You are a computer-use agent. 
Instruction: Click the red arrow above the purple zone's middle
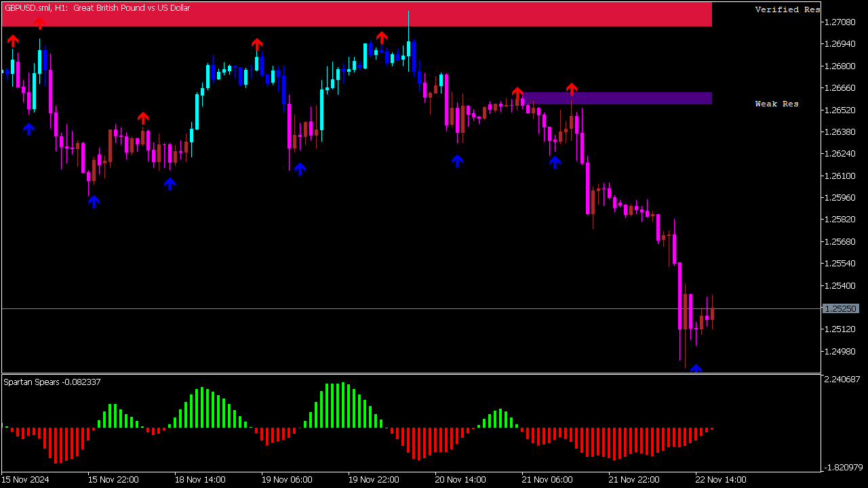(572, 89)
